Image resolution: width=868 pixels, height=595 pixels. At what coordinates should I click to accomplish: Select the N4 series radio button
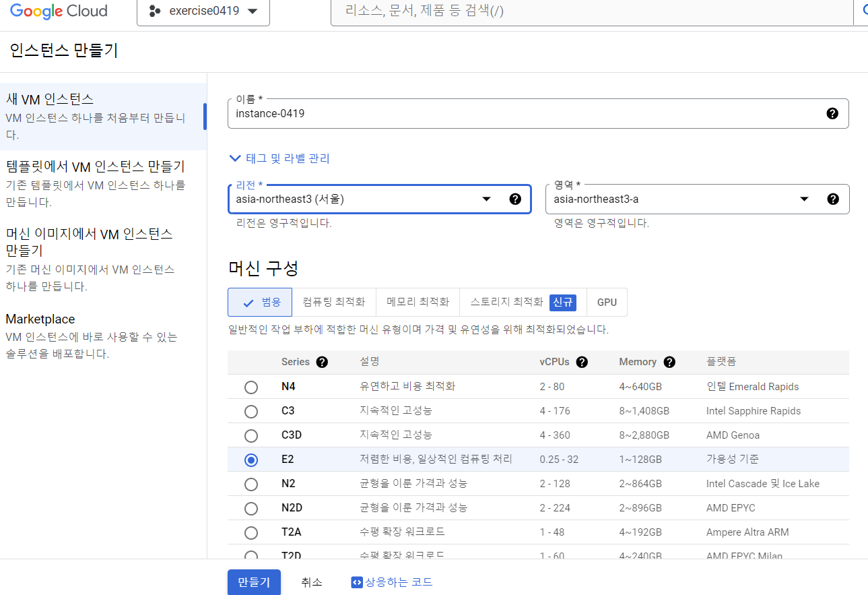pyautogui.click(x=251, y=387)
